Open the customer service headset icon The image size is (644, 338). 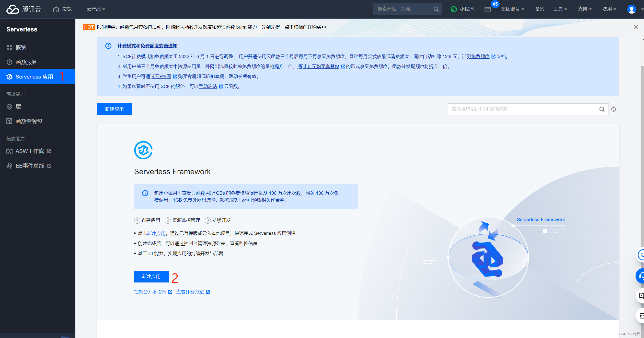[640, 276]
